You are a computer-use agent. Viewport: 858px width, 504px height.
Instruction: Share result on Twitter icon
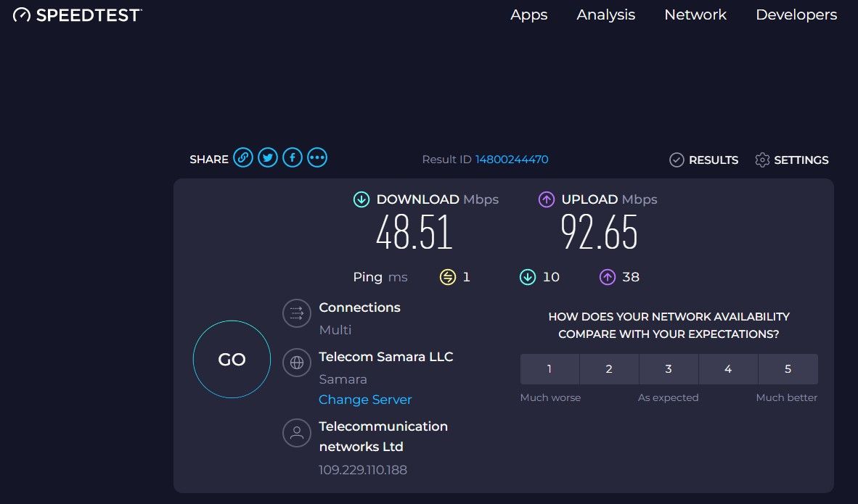point(268,158)
